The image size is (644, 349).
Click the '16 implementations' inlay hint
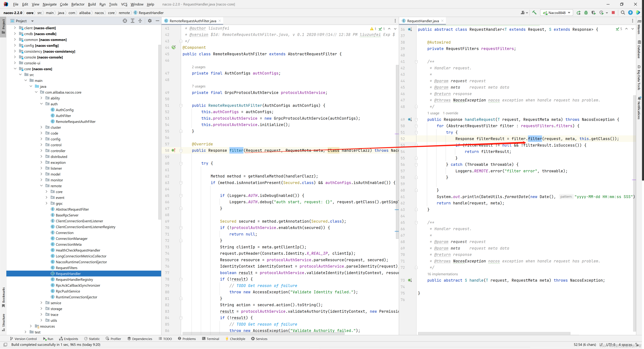click(443, 274)
